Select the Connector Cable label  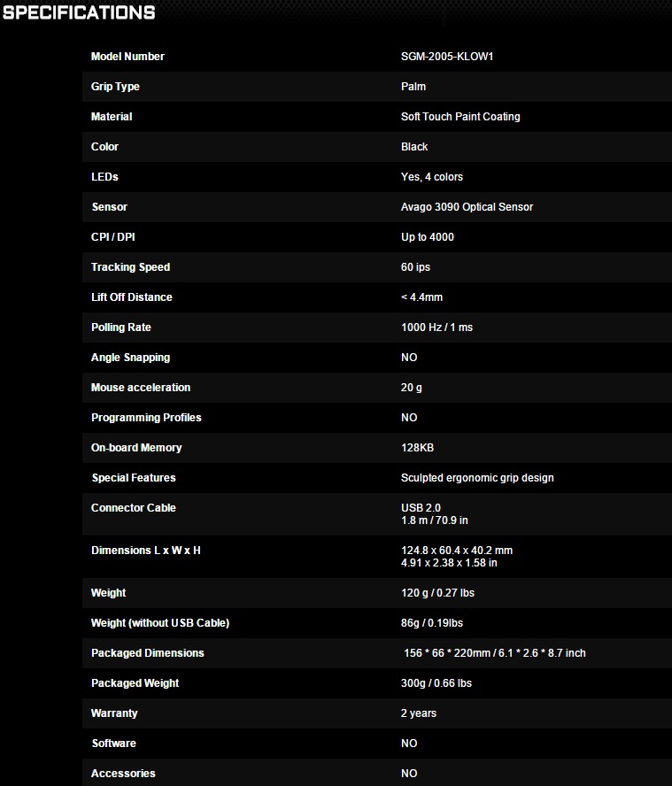(133, 508)
